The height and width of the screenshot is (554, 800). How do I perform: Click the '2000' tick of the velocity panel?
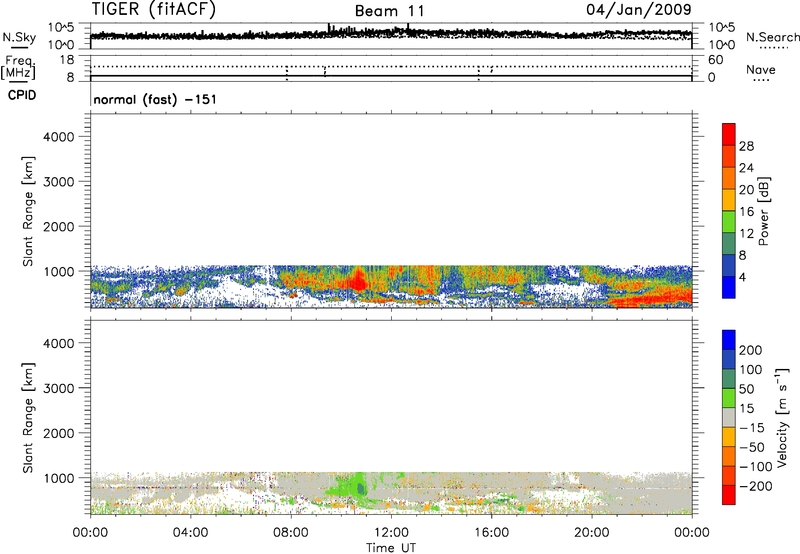[x=59, y=433]
